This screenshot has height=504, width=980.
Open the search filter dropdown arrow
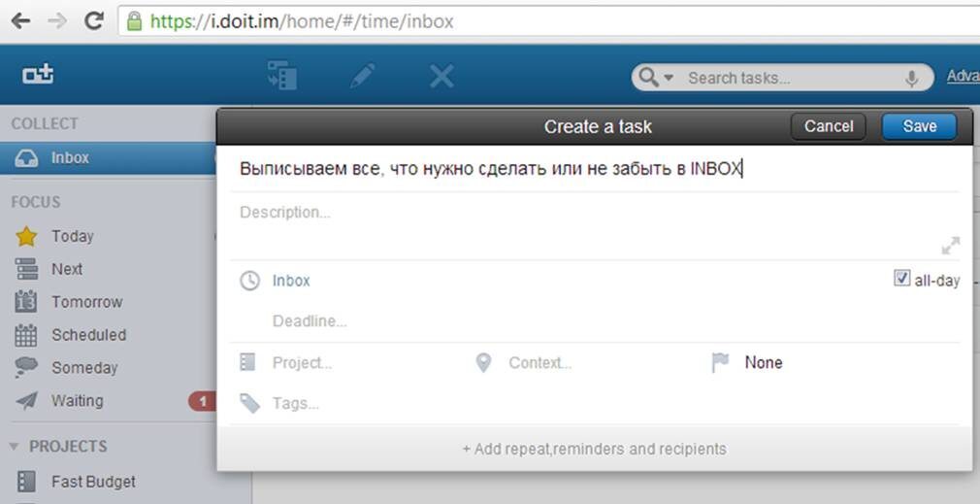669,79
